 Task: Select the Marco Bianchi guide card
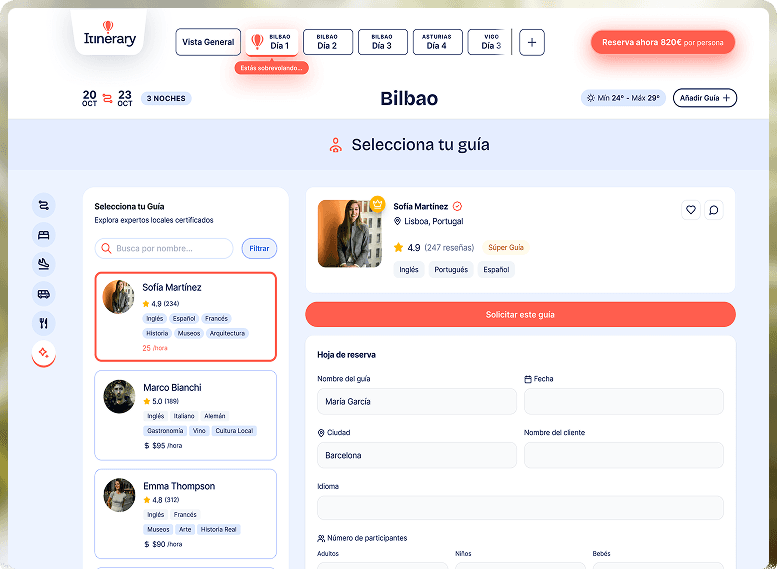pos(185,415)
